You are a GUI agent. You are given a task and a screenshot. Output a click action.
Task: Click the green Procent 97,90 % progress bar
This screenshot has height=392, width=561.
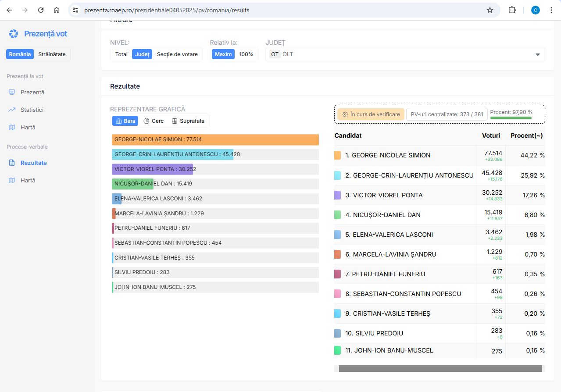pos(511,118)
